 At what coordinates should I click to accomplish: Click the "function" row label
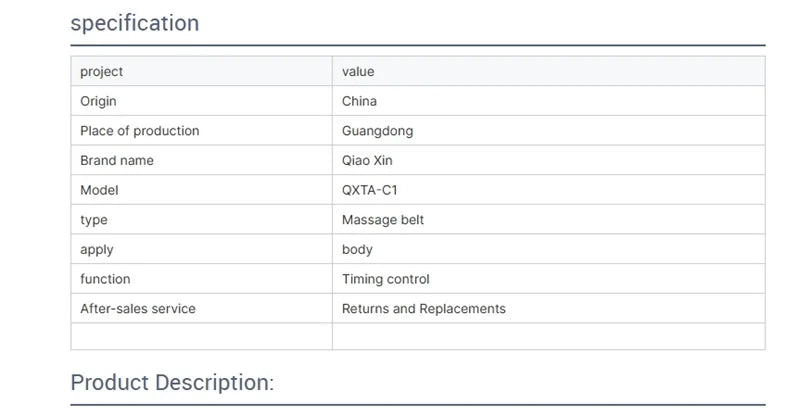tap(105, 279)
